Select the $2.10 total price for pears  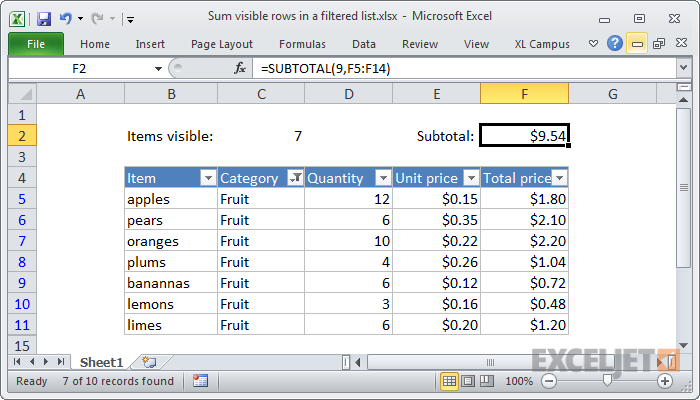(525, 220)
